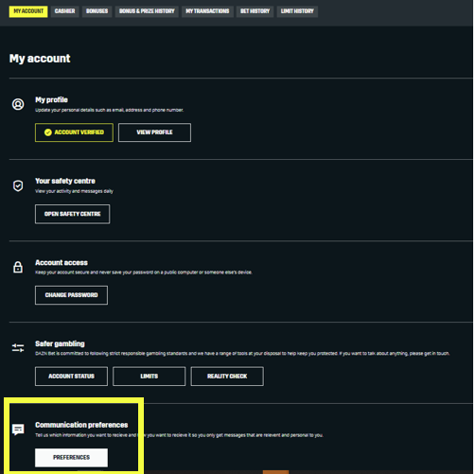Click the Preferences button
476x474 pixels.
(71, 458)
